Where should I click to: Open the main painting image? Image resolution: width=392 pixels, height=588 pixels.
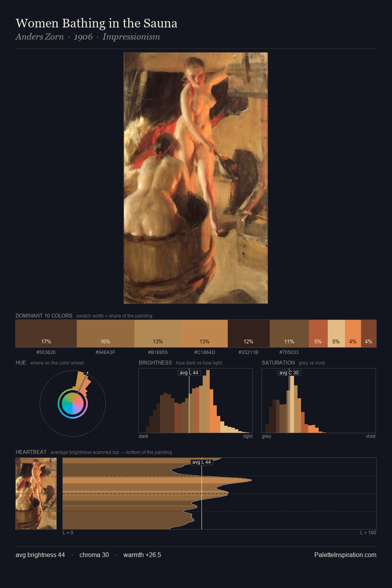(196, 178)
